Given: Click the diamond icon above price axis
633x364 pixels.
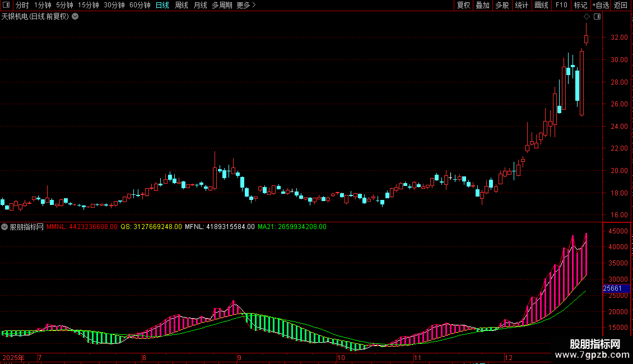Looking at the screenshot, I should 587,17.
